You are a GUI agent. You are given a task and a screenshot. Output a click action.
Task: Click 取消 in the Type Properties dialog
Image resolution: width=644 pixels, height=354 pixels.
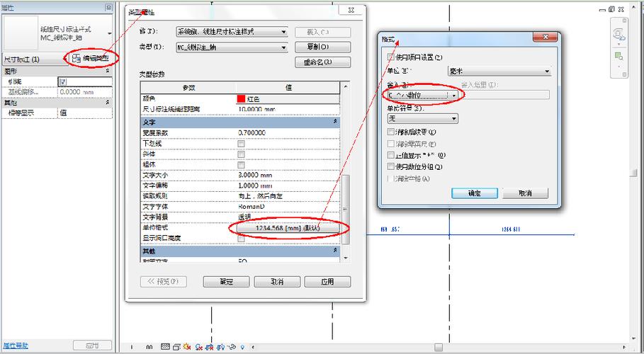[277, 282]
